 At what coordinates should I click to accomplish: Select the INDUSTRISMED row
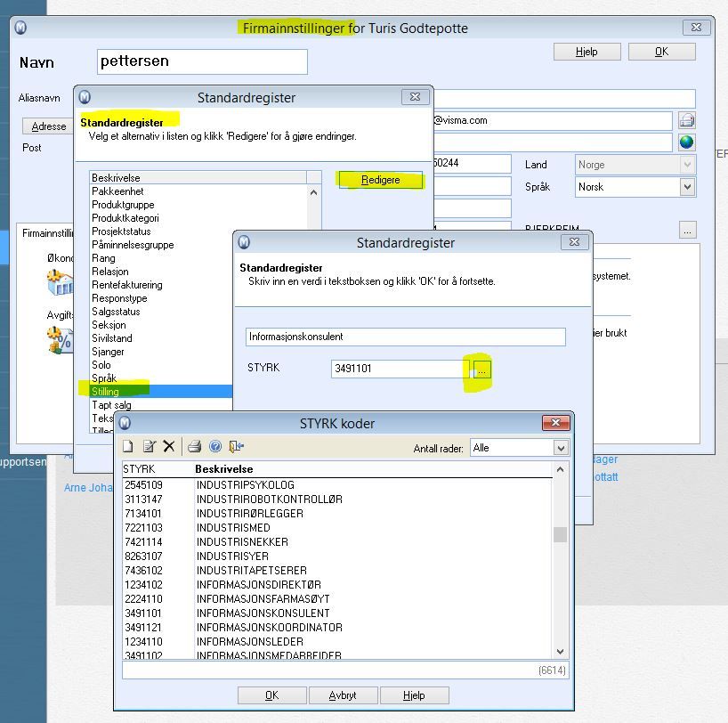337,528
